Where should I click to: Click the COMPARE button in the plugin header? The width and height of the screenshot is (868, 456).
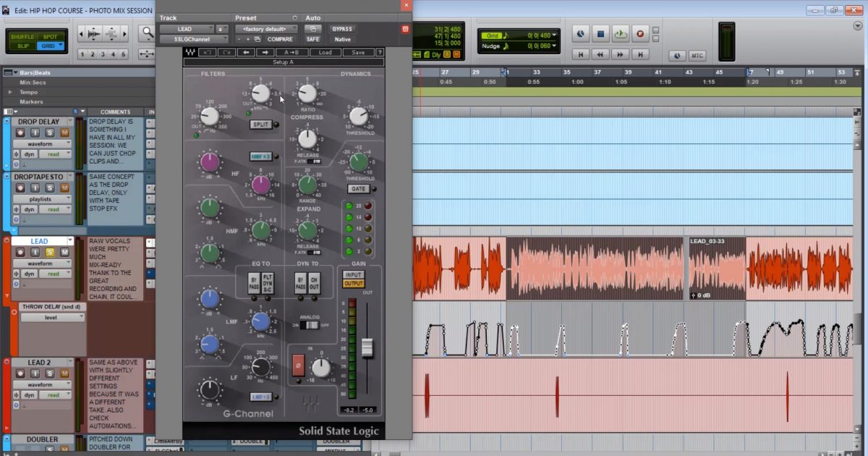click(x=281, y=39)
